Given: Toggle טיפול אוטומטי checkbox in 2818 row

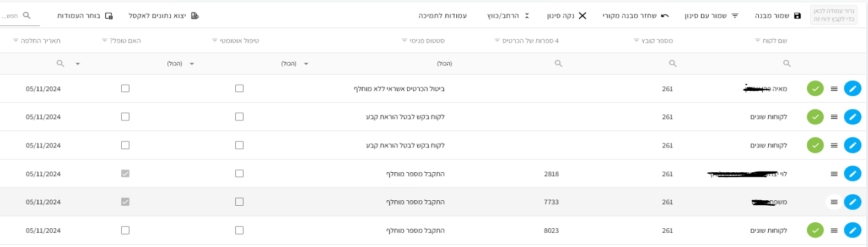Looking at the screenshot, I should [x=239, y=174].
